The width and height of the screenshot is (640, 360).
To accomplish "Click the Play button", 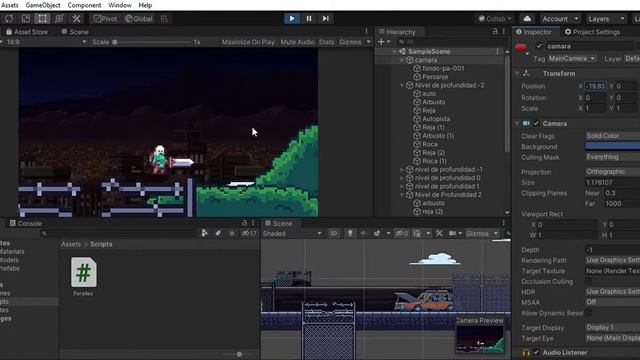I will [x=292, y=18].
